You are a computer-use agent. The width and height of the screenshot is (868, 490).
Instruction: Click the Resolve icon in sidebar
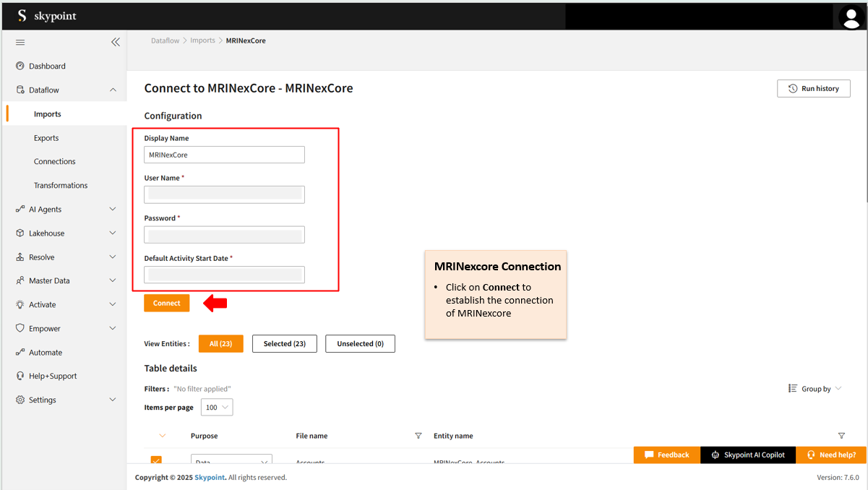click(20, 257)
